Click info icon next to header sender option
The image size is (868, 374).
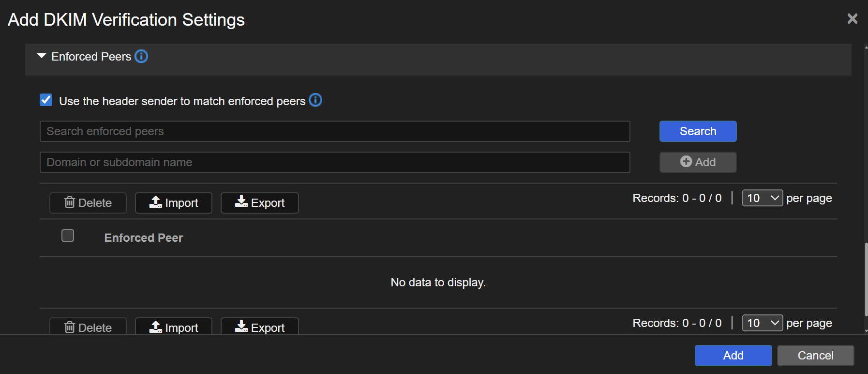pyautogui.click(x=315, y=100)
